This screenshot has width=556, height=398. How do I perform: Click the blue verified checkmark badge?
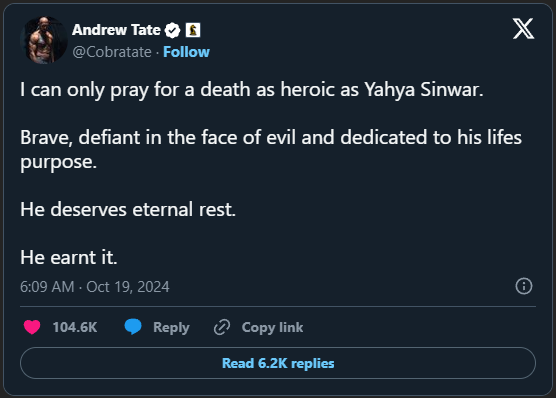(x=172, y=30)
